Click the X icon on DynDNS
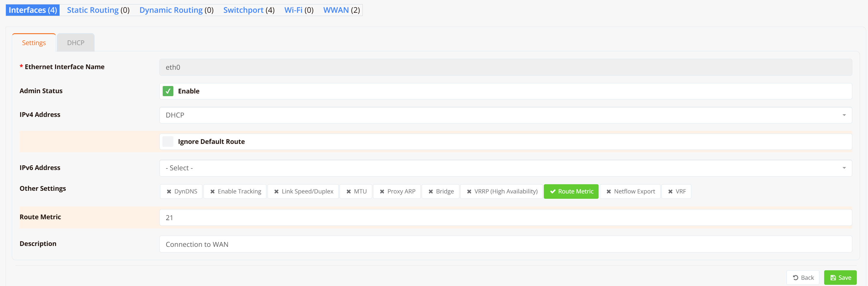The width and height of the screenshot is (868, 286). pyautogui.click(x=169, y=192)
